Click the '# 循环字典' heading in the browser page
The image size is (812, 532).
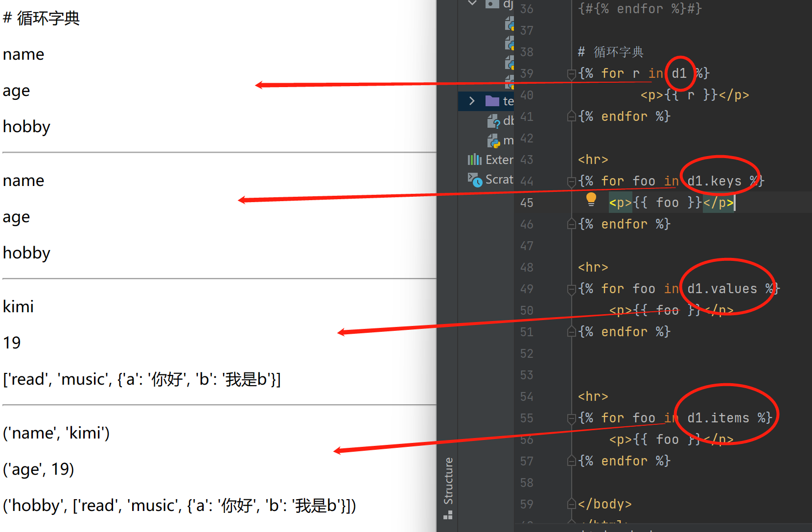click(x=41, y=18)
